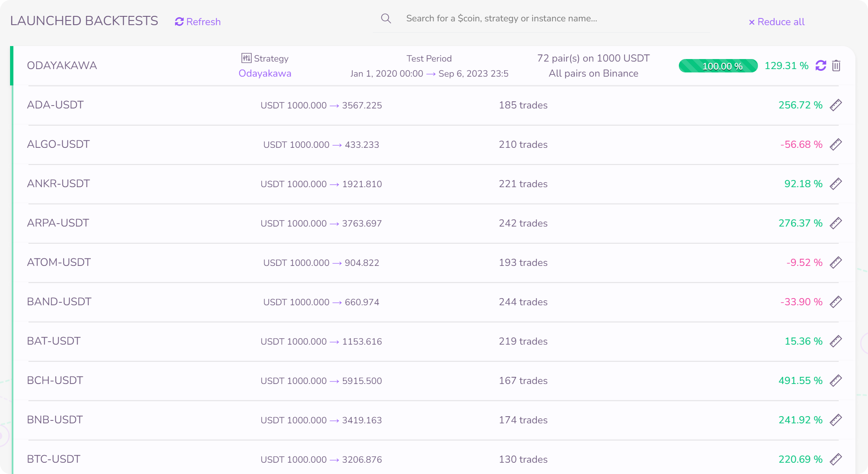The image size is (868, 474).
Task: Open ANKR-USDT details via ruler icon
Action: pos(836,184)
